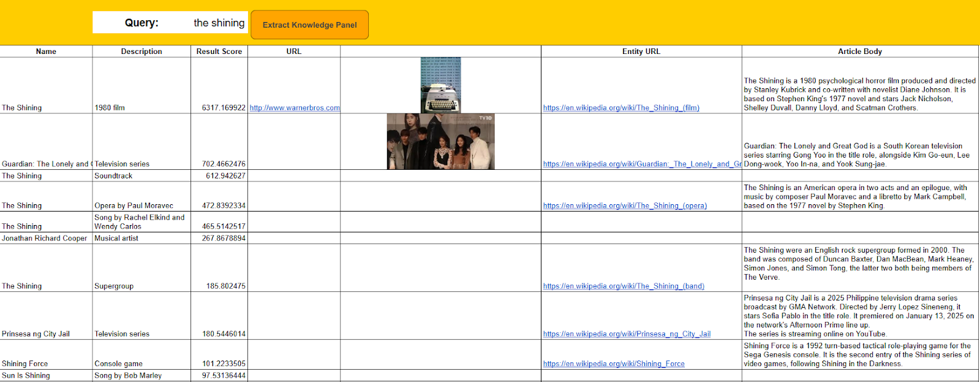This screenshot has height=382, width=980.
Task: Open The_Shining_(opera) Wikipedia link
Action: click(625, 206)
